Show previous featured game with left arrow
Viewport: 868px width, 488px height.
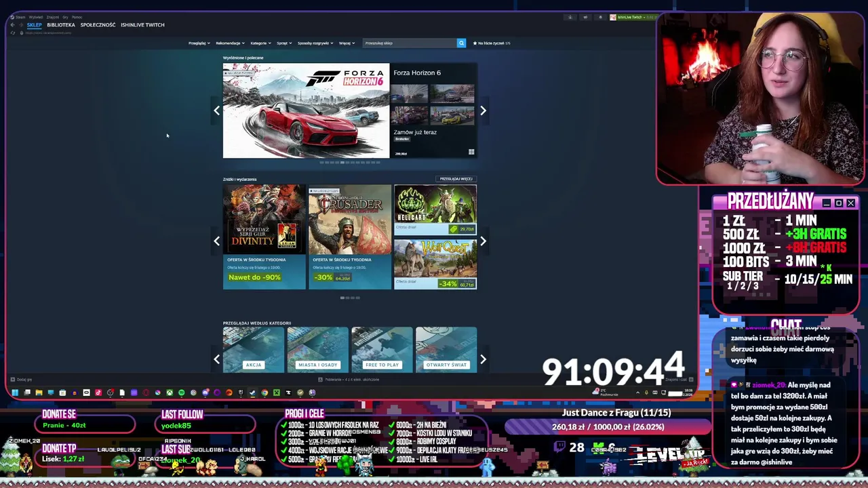[x=216, y=110]
